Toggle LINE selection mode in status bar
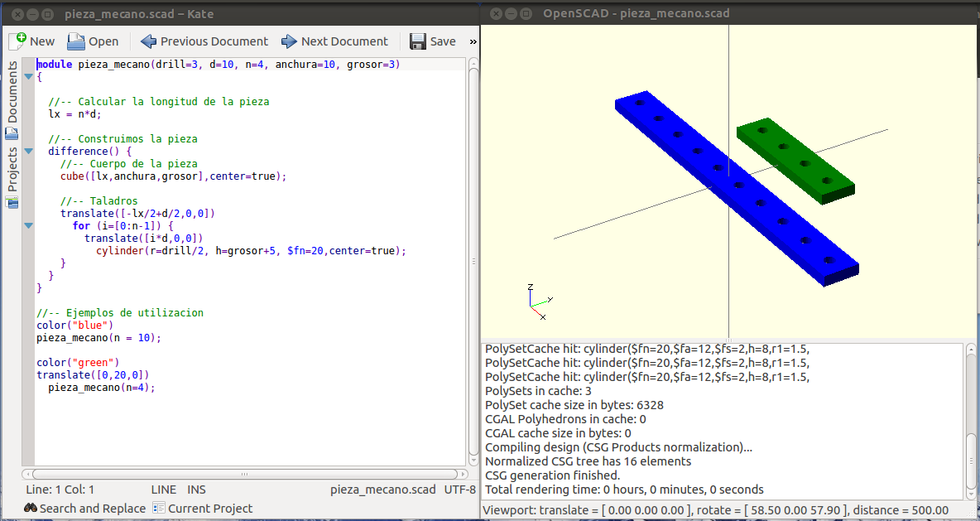 click(163, 490)
